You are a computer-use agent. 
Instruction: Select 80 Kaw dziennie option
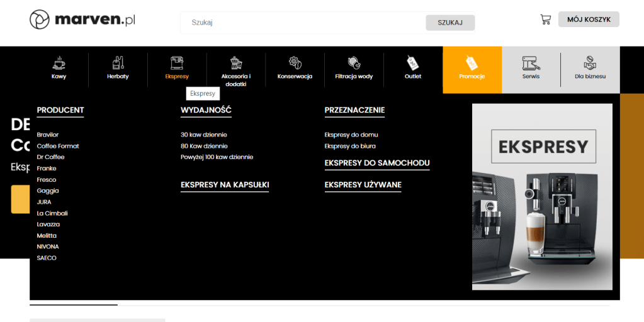[204, 146]
